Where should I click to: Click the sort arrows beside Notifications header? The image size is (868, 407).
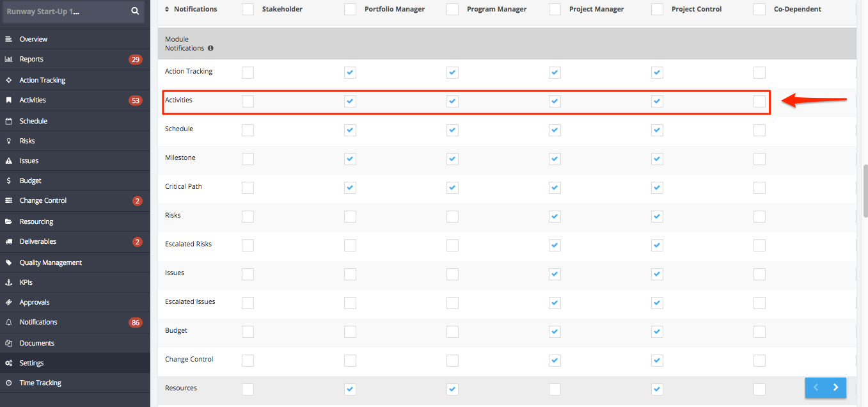pyautogui.click(x=168, y=9)
